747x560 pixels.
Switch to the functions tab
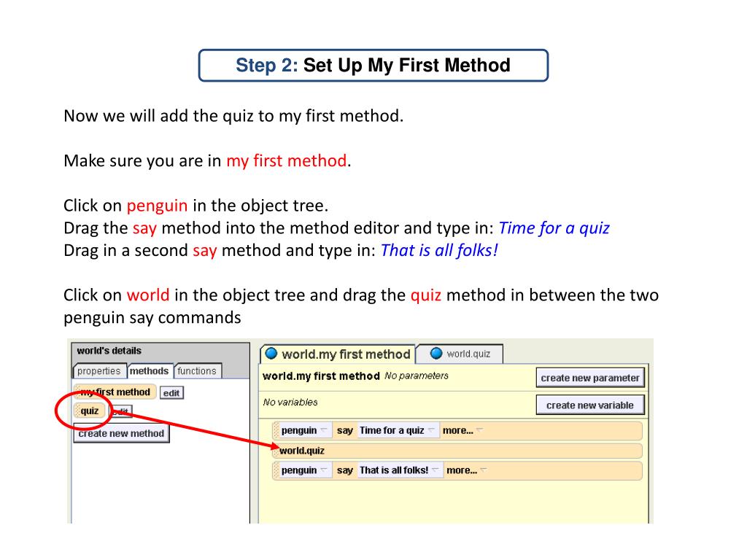[x=197, y=371]
